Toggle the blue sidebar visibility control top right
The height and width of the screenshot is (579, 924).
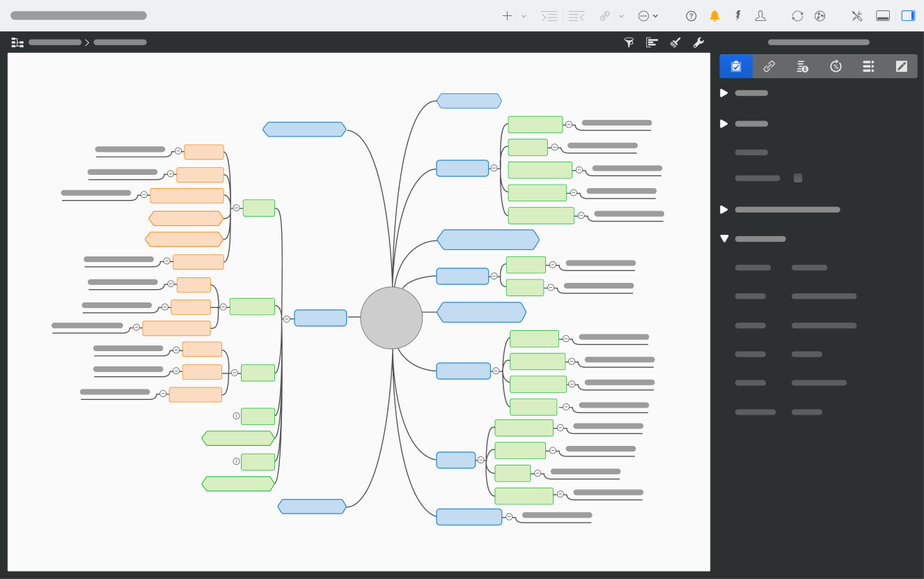coord(909,15)
